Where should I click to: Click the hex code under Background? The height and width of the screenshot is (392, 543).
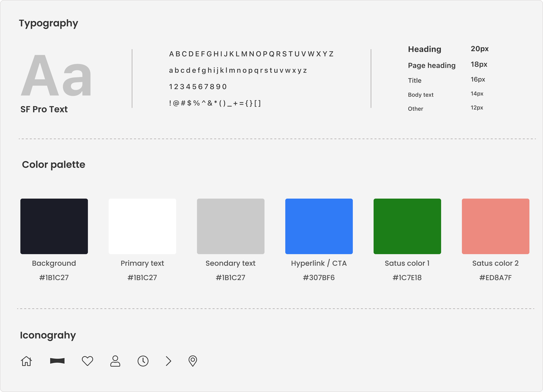pos(54,278)
